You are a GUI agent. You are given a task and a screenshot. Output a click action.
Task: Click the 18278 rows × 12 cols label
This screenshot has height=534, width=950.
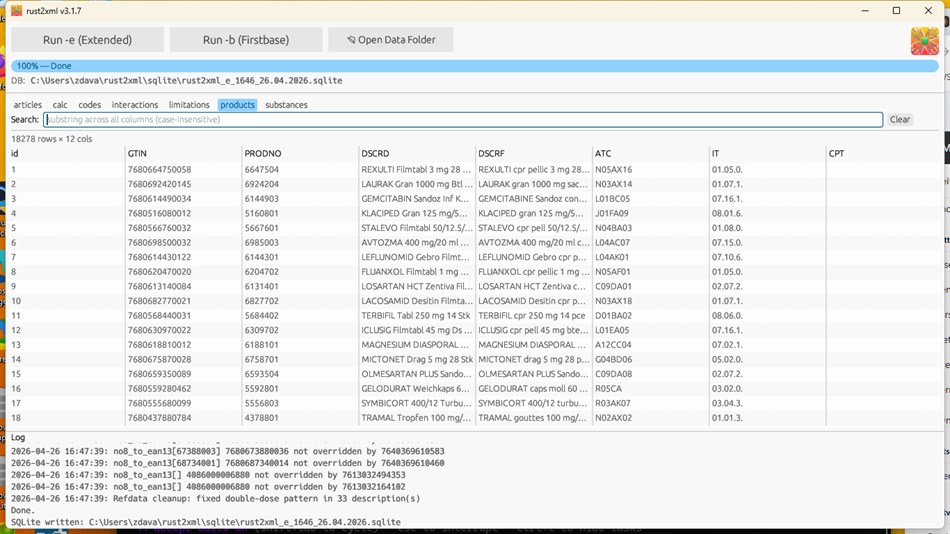tap(51, 139)
